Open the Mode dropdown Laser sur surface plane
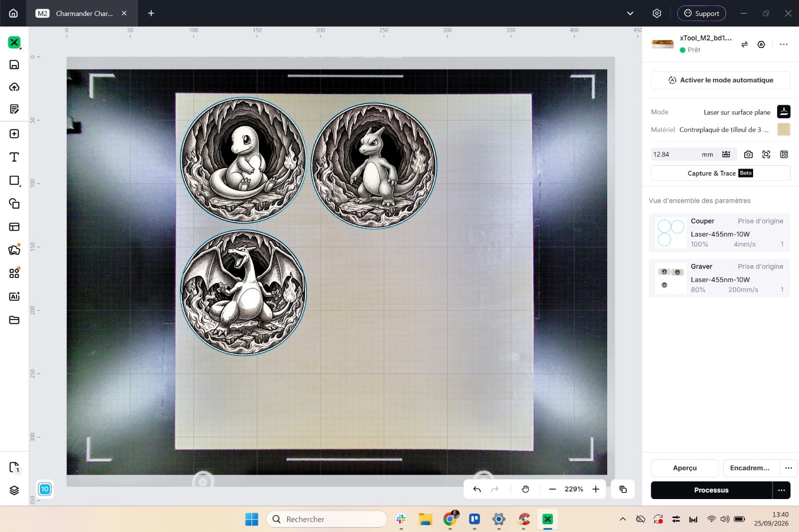This screenshot has width=799, height=532. click(x=737, y=112)
